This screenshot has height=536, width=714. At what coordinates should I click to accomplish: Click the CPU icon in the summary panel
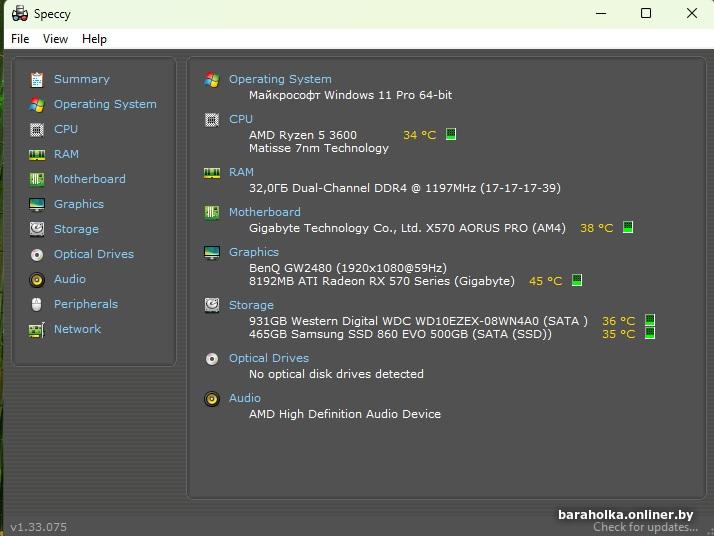coord(212,119)
